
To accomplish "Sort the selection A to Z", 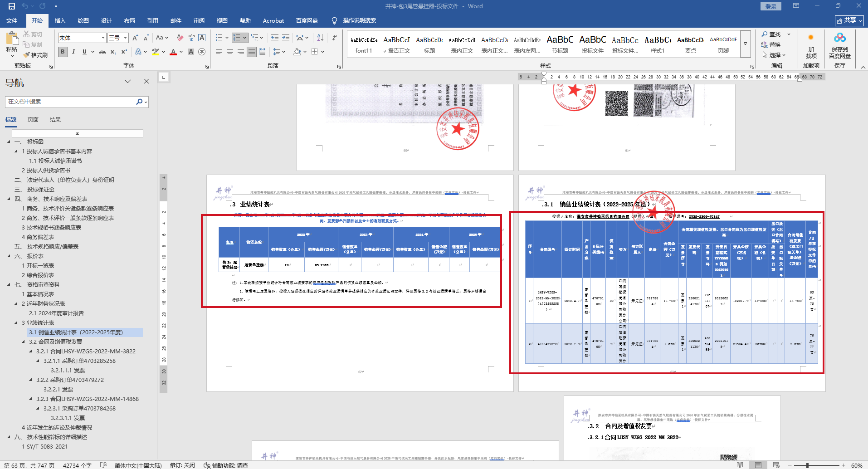I will click(x=320, y=38).
